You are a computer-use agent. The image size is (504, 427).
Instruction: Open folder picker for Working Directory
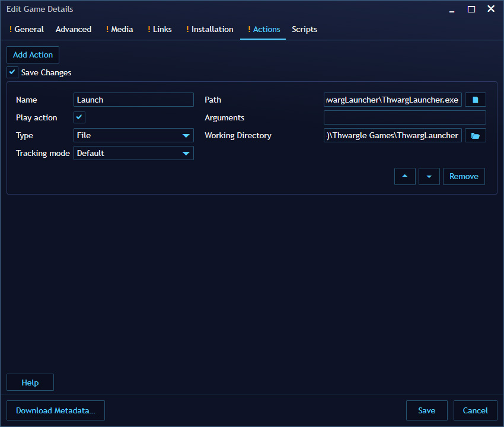(475, 135)
